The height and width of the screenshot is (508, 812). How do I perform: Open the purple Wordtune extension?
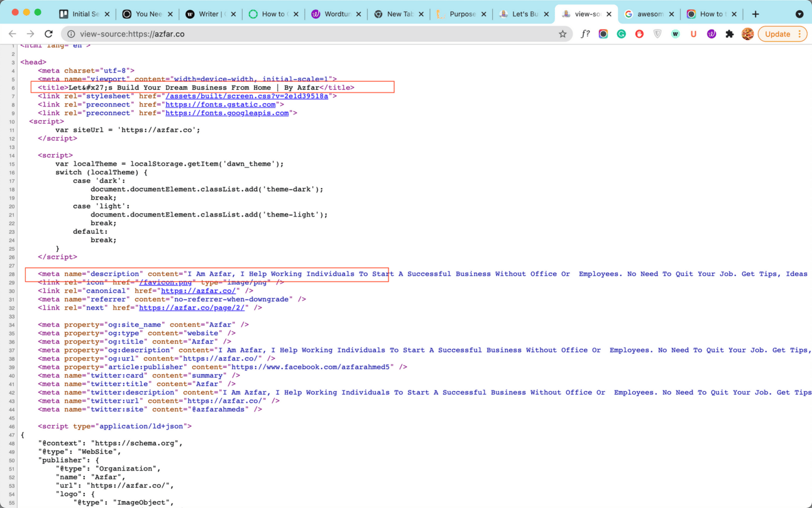(x=711, y=34)
